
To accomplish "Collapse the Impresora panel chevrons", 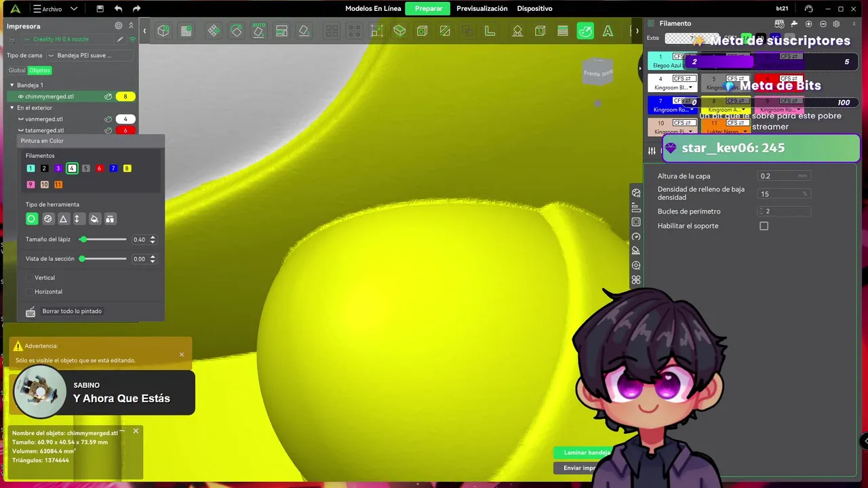I will coord(132,26).
